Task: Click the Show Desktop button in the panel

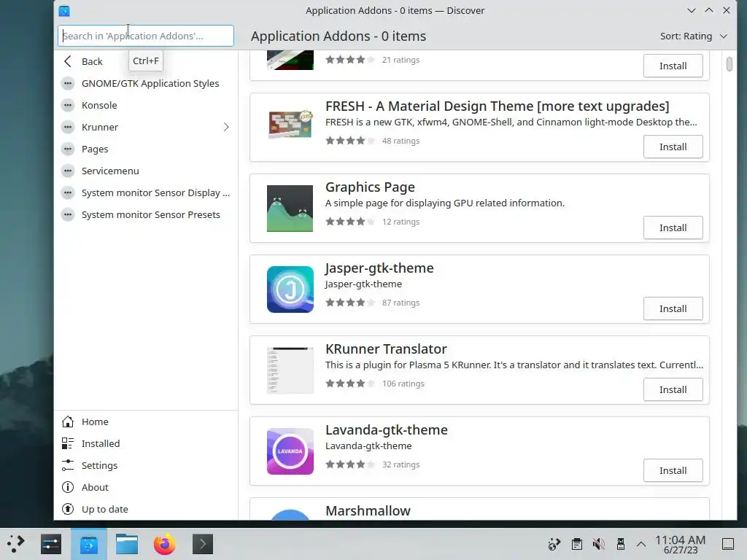Action: tap(728, 544)
